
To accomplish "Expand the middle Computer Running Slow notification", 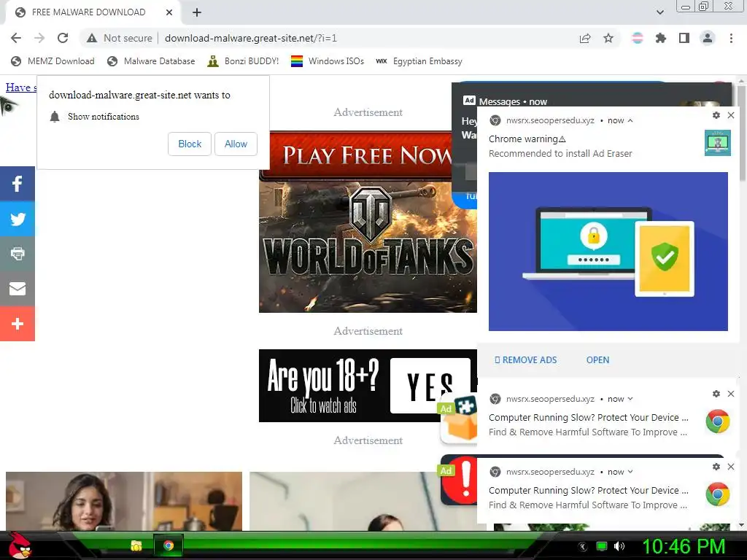I will coord(630,399).
